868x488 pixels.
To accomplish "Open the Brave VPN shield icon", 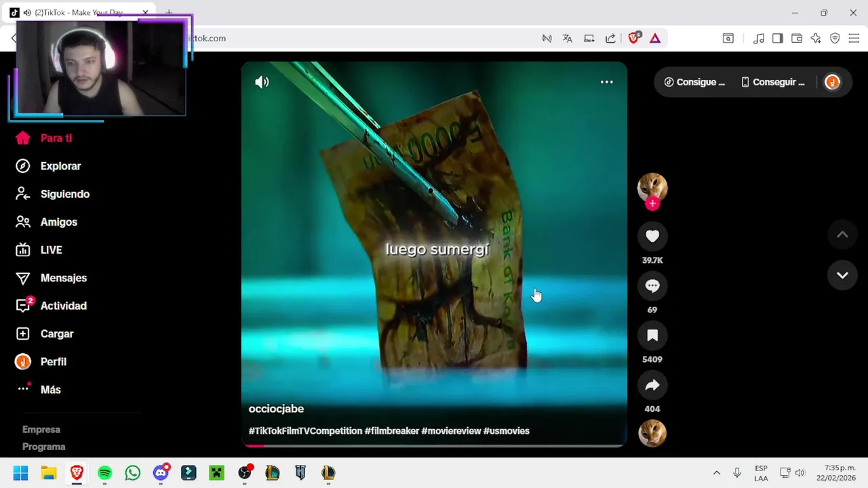I will coord(835,39).
